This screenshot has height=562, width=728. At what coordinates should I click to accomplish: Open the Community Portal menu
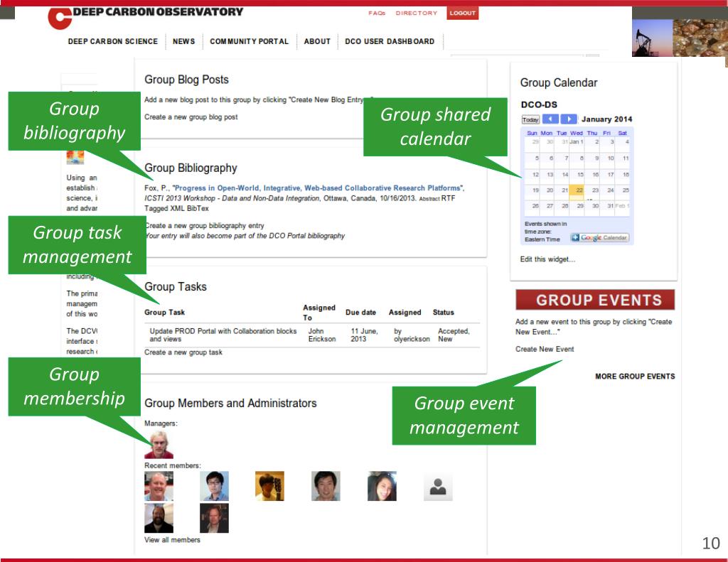coord(250,41)
